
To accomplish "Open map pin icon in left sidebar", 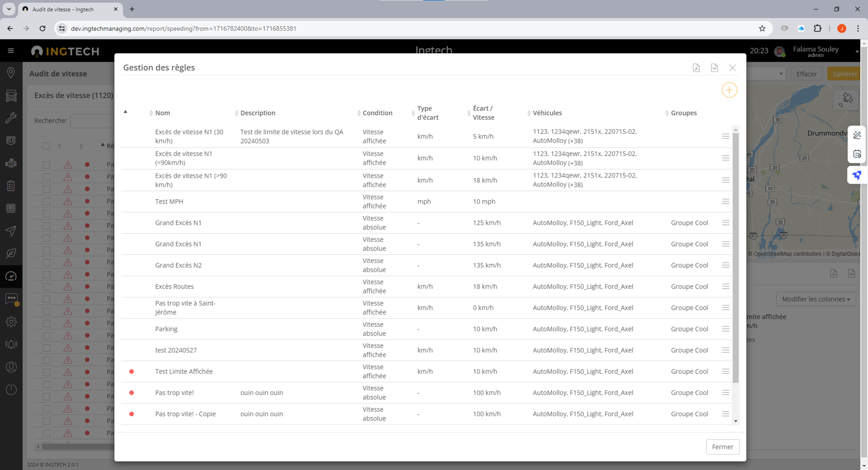I will click(11, 72).
